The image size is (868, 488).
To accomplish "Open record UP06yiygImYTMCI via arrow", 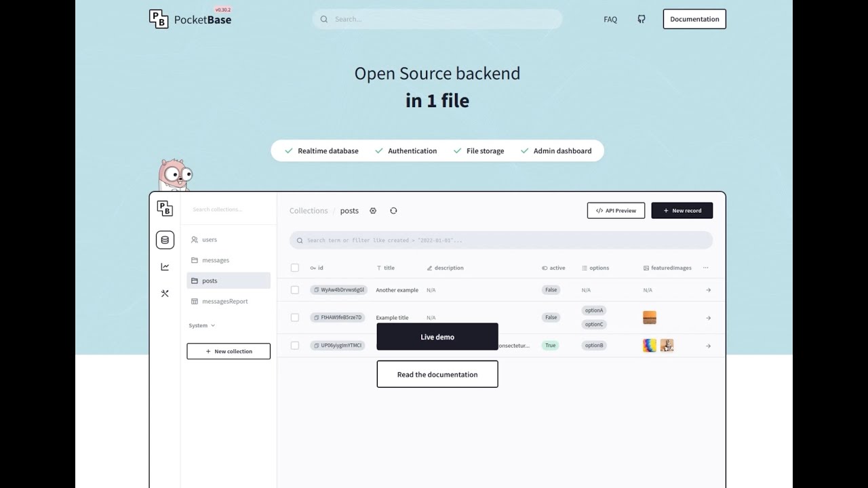I will (x=709, y=346).
